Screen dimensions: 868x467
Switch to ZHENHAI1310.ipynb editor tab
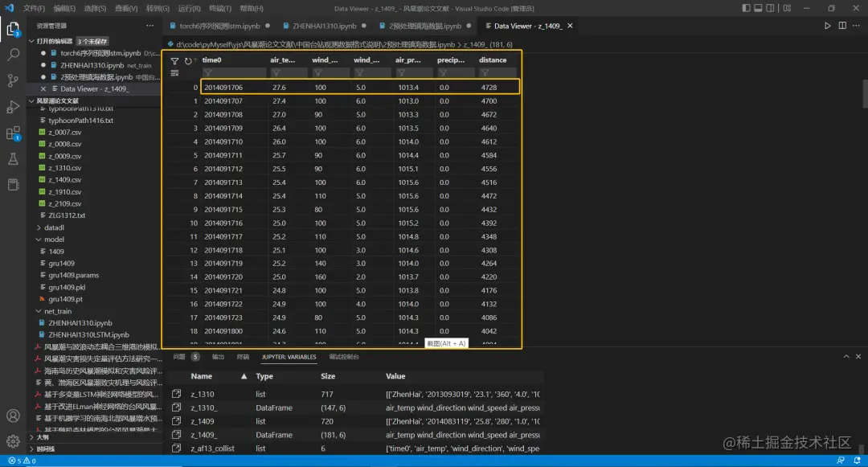click(x=325, y=26)
